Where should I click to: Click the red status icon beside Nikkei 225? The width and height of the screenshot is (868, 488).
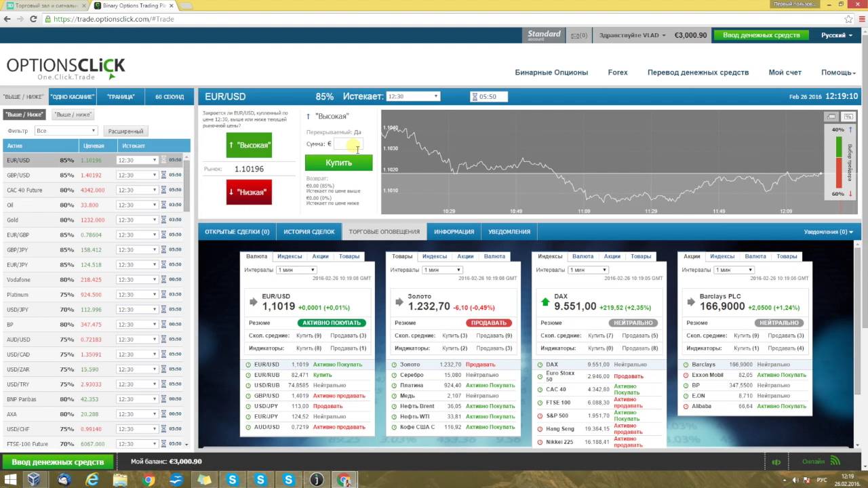(x=539, y=443)
